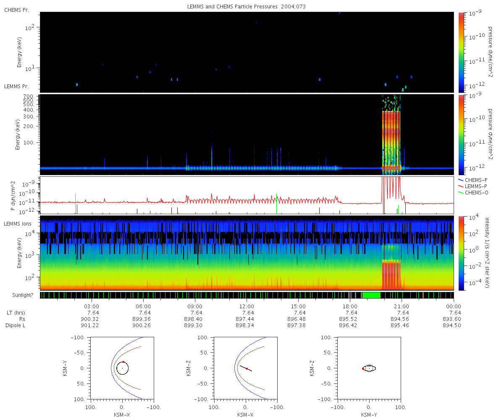Click the large green block in Sunlight bar
This screenshot has width=504, height=420.
point(371,295)
